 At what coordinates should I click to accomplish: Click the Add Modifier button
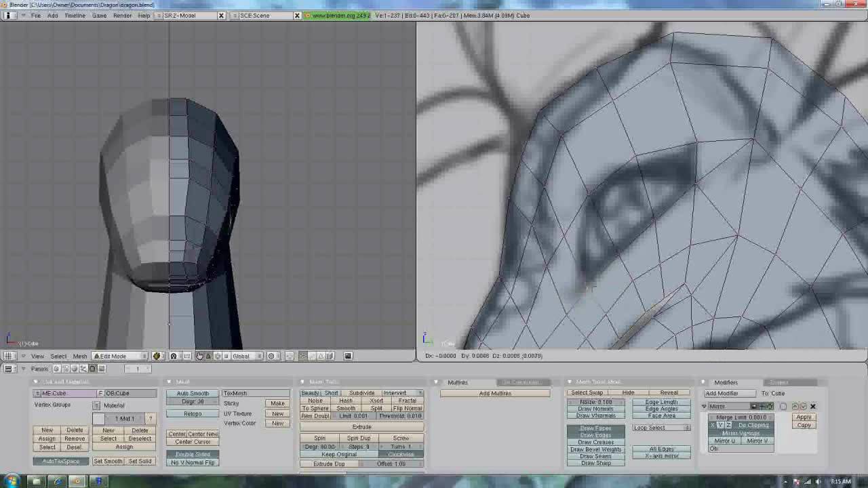click(x=730, y=393)
